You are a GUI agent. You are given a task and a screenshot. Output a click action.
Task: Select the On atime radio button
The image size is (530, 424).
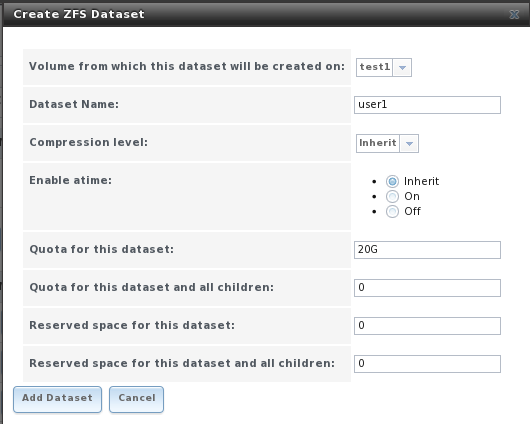pos(392,196)
